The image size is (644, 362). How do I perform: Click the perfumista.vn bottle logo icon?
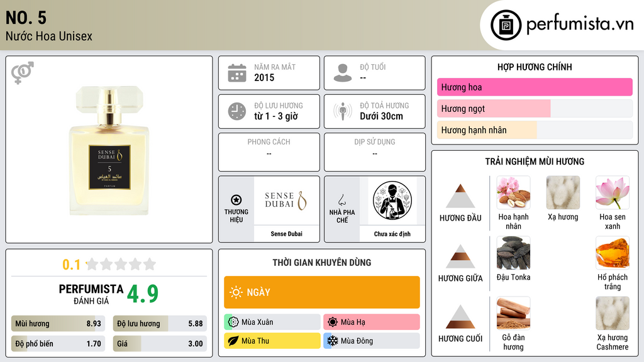pos(506,25)
